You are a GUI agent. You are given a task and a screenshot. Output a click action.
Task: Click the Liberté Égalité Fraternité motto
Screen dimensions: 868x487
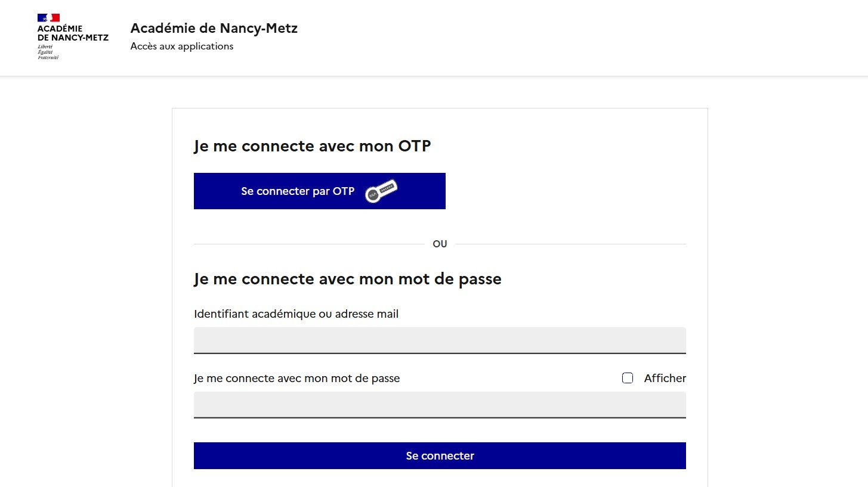coord(48,52)
